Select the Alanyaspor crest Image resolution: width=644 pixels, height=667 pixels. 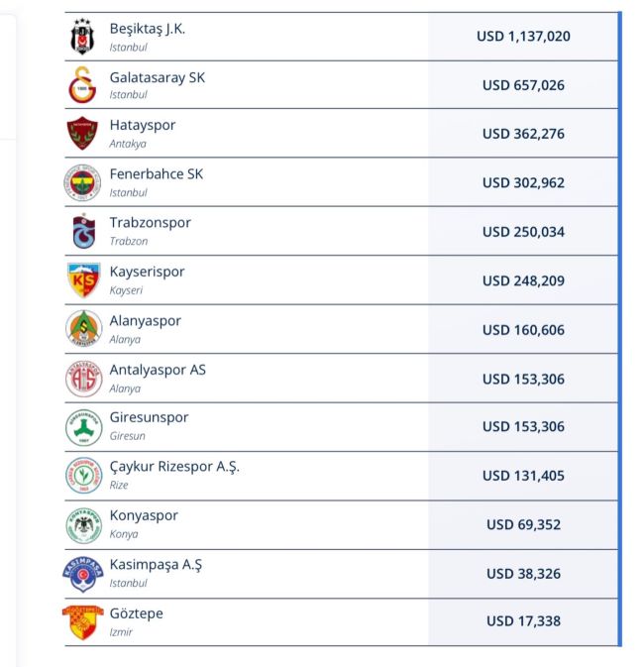(x=84, y=329)
